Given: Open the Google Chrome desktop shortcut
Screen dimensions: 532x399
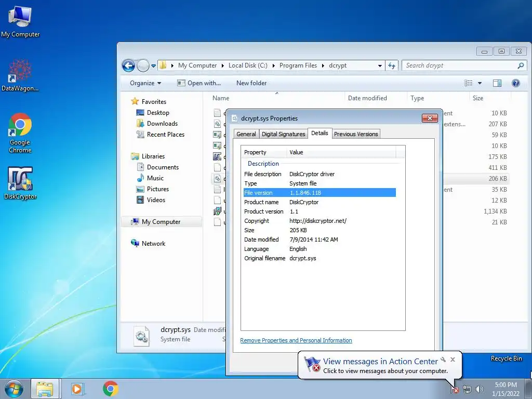Looking at the screenshot, I should (x=20, y=132).
